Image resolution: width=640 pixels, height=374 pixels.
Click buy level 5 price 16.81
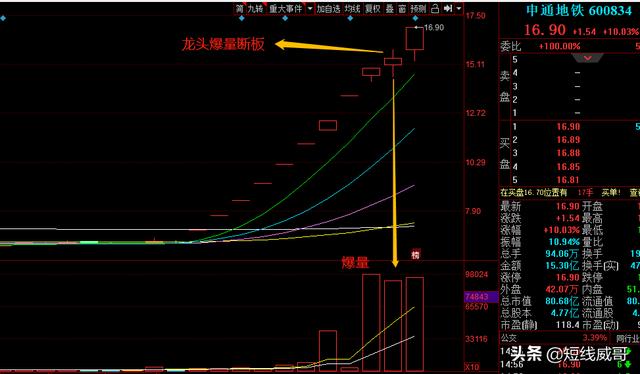tap(568, 180)
